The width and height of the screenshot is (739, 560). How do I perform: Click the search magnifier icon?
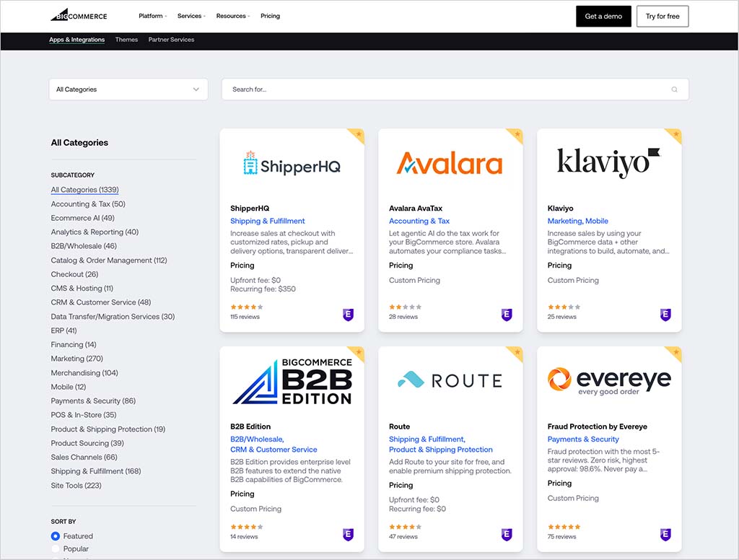pyautogui.click(x=675, y=89)
